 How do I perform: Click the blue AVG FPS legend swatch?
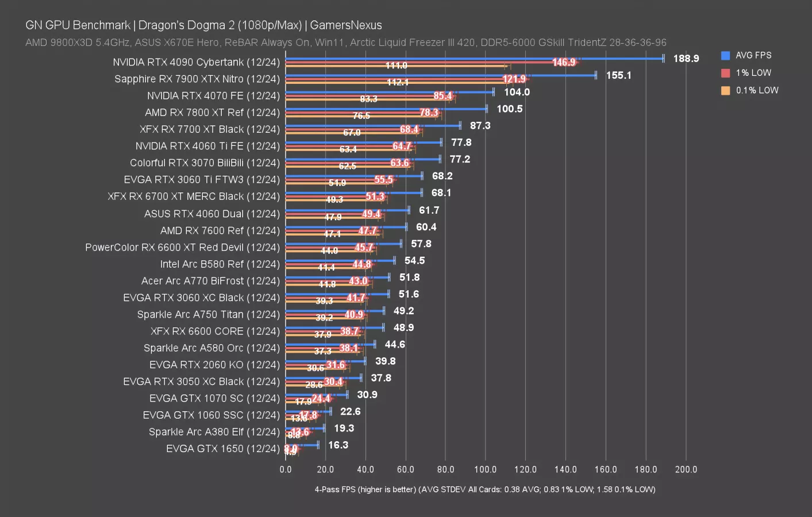coord(725,56)
